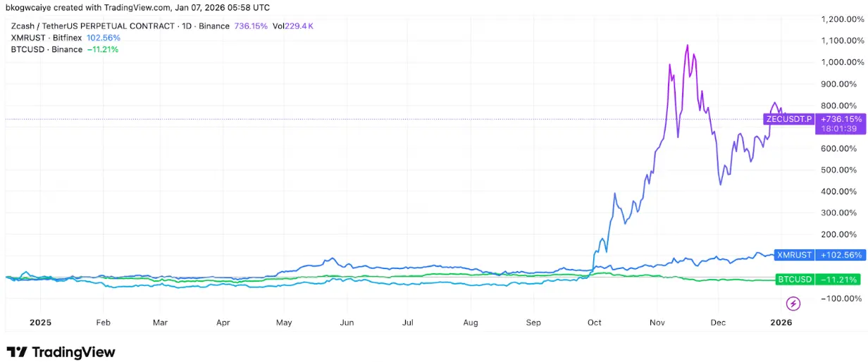Click the purple lightning bolt icon
Viewport: 868px width, 362px height.
pyautogui.click(x=793, y=304)
